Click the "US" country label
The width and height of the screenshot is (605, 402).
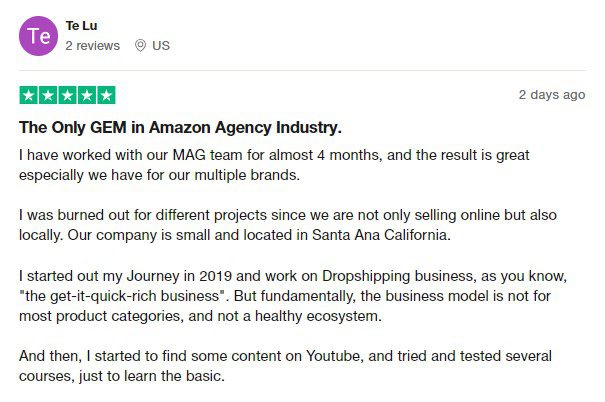click(161, 46)
